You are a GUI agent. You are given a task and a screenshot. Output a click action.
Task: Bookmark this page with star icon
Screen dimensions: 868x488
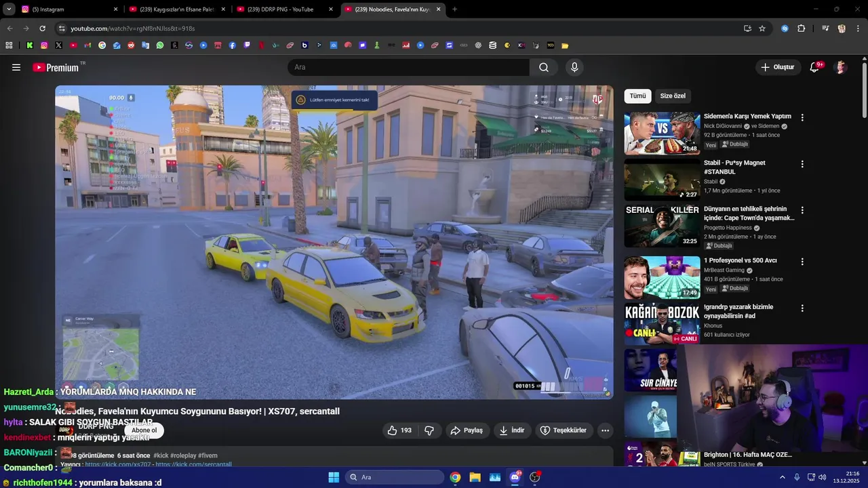(x=762, y=28)
